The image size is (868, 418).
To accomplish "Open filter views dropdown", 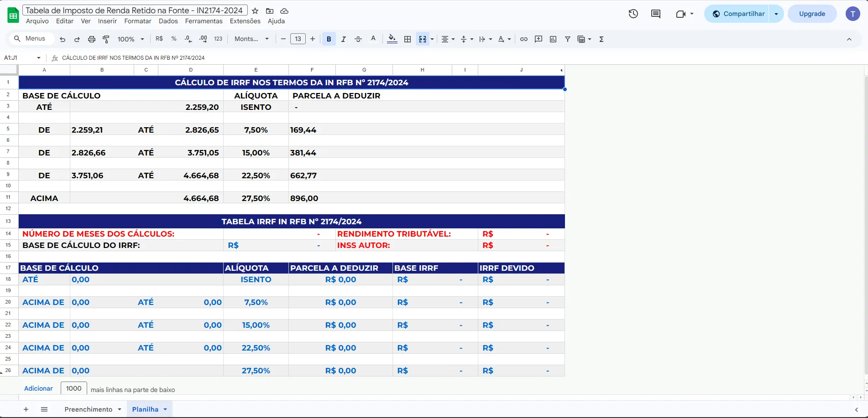I will pos(584,39).
